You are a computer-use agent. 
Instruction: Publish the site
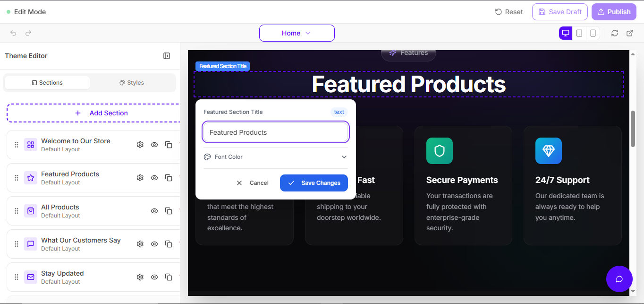[x=614, y=11]
